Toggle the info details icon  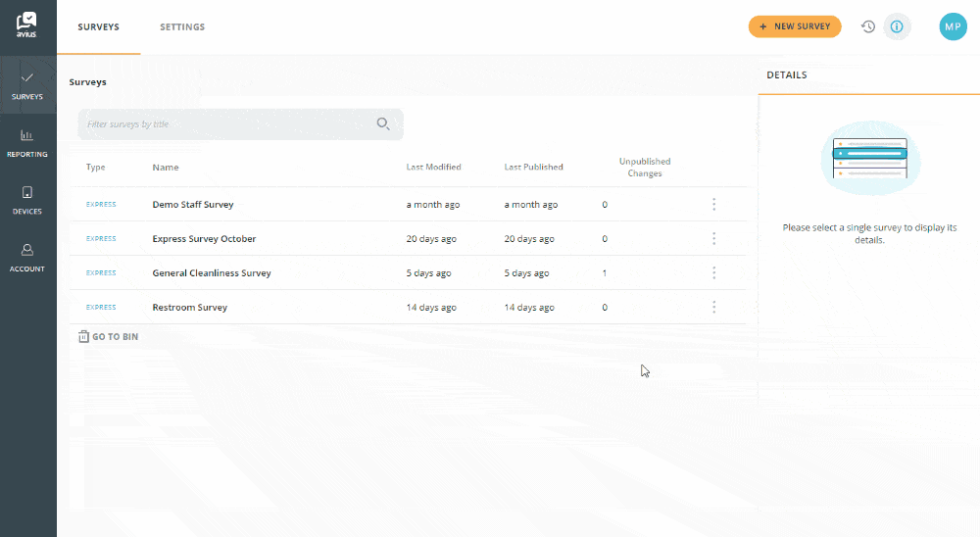click(x=897, y=26)
